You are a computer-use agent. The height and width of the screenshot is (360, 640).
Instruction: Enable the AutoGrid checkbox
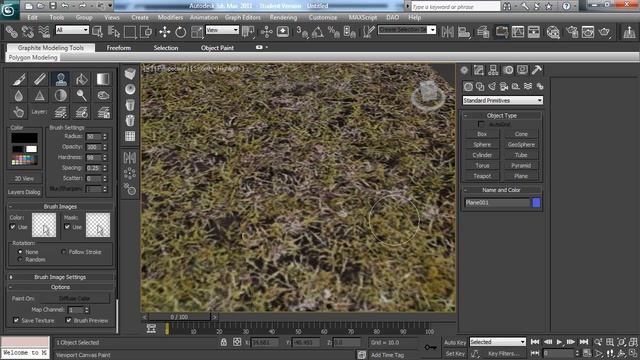[x=481, y=124]
